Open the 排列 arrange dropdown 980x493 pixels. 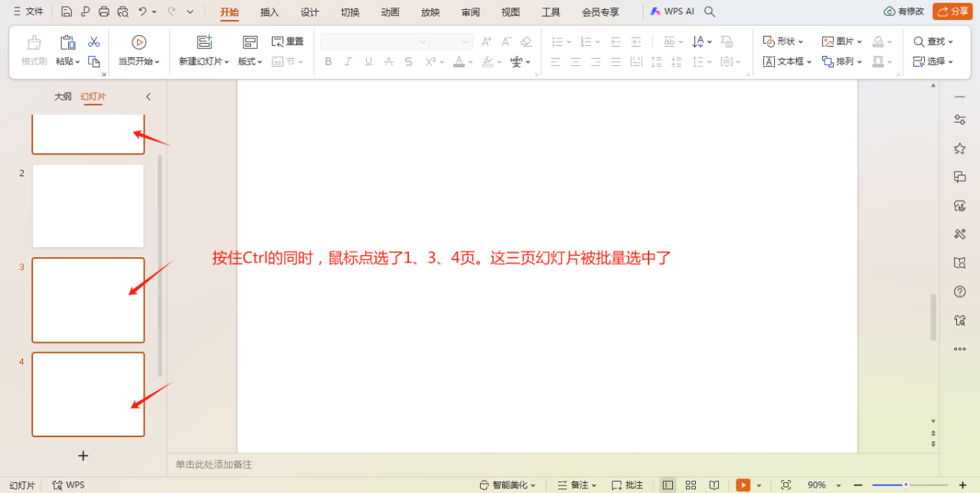tap(842, 61)
